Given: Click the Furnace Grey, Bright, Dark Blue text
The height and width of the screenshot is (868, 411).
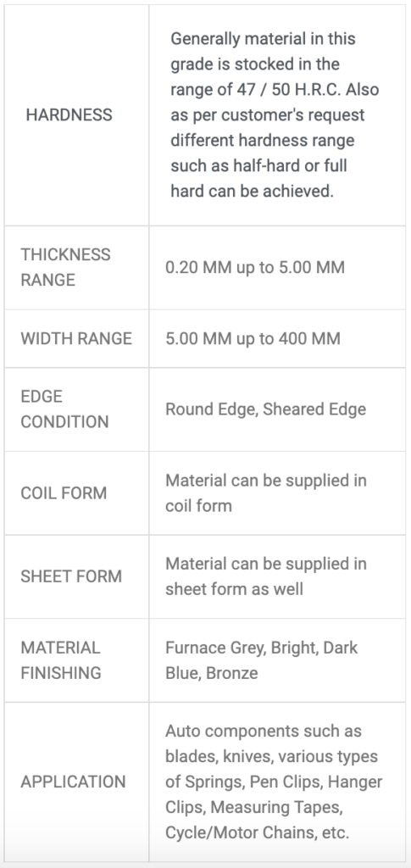Looking at the screenshot, I should pos(262,660).
